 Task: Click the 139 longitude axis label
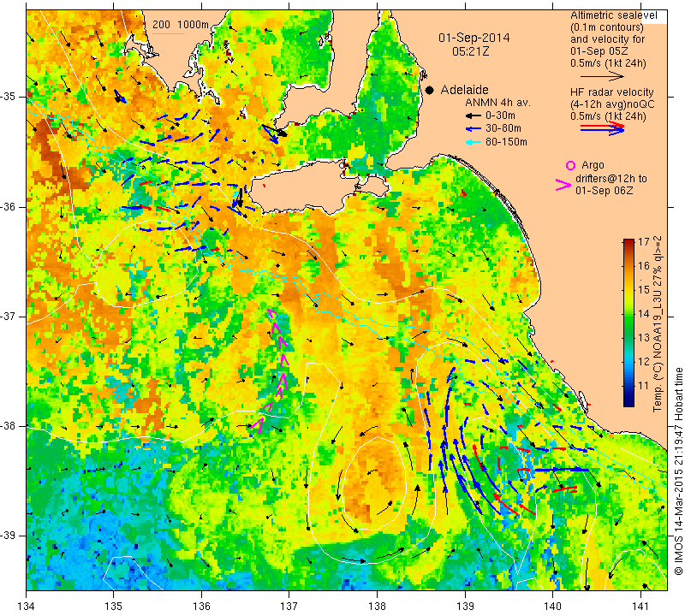point(465,607)
